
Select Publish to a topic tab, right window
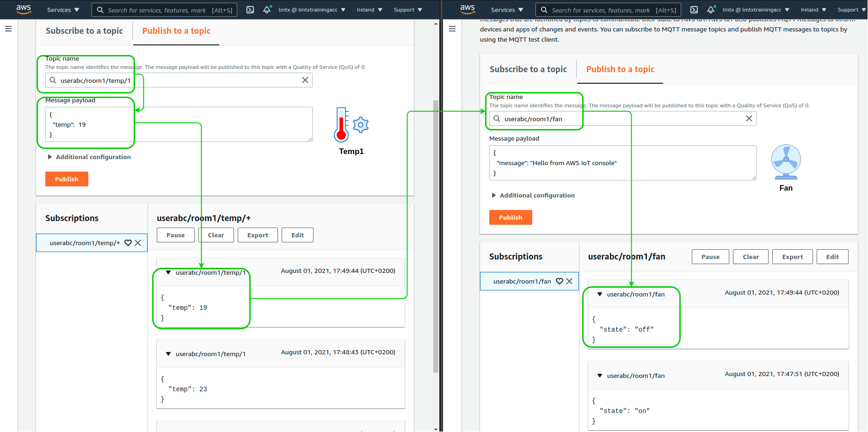point(620,69)
